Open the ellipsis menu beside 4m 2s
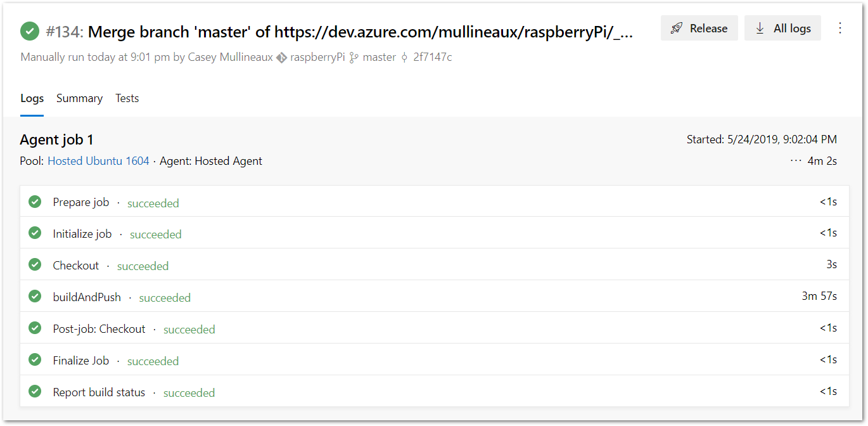 (796, 161)
